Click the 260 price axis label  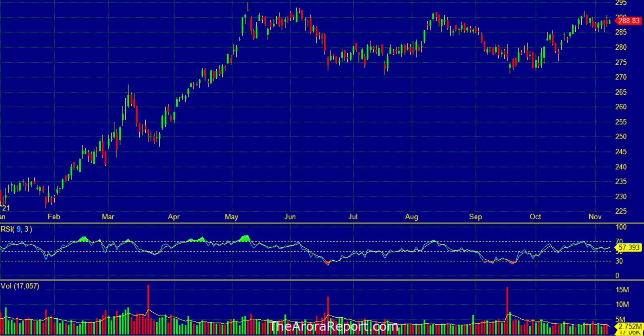[x=621, y=107]
